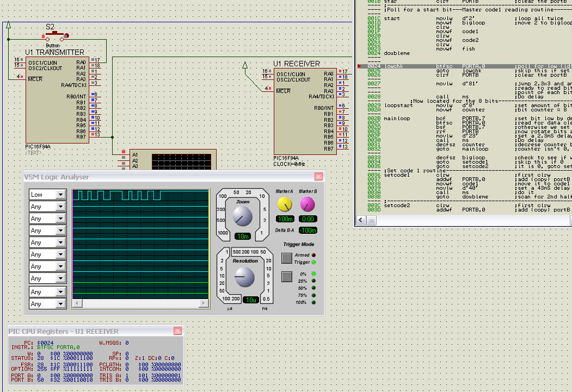572x392 pixels.
Task: Click the 'PORT B' register row
Action: tap(52, 380)
